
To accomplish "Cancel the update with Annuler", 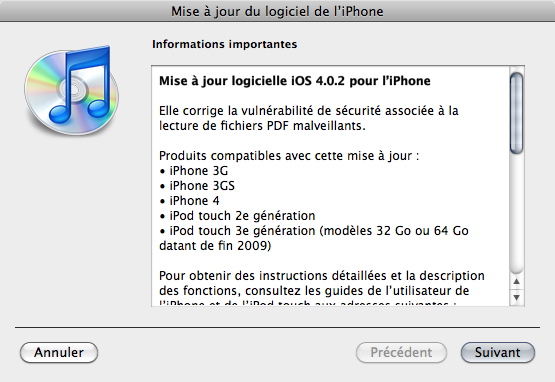I will pos(59,352).
